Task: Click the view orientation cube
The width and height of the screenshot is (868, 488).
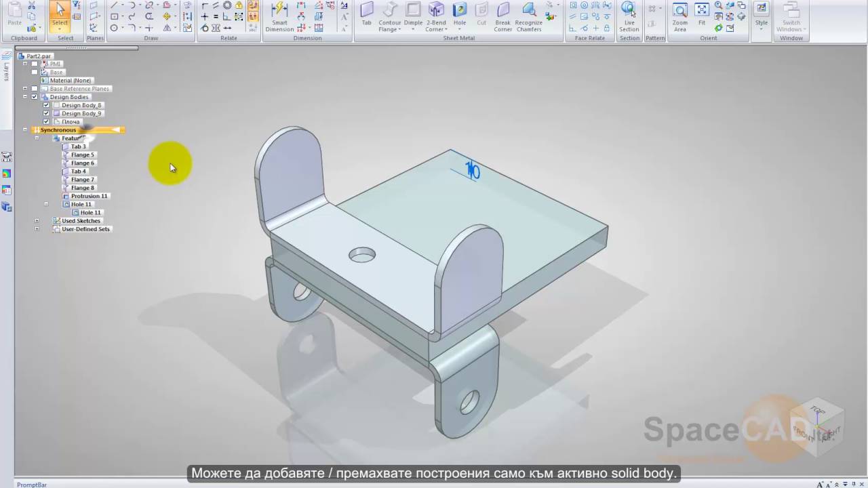Action: (x=818, y=427)
